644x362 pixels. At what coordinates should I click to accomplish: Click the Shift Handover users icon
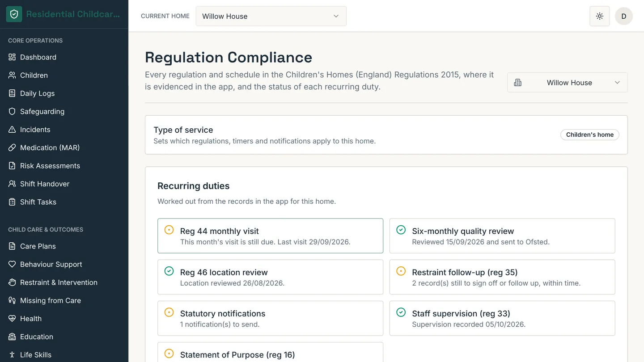[x=12, y=184]
